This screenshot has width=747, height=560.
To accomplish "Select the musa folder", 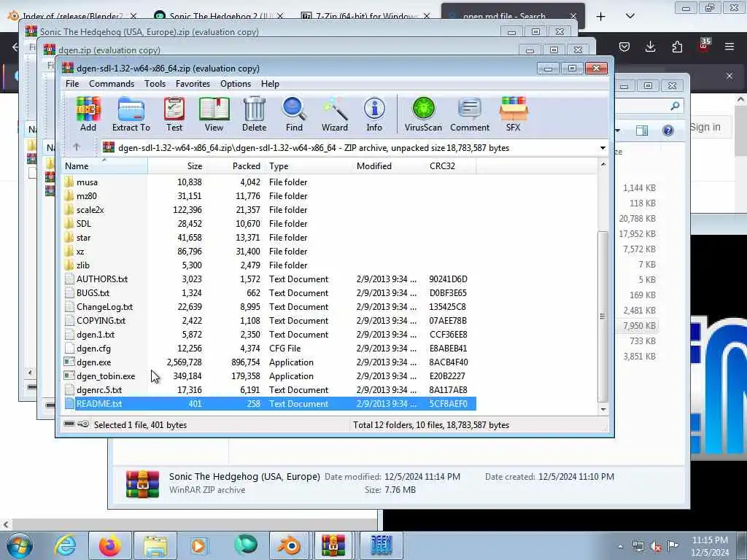I will (88, 182).
